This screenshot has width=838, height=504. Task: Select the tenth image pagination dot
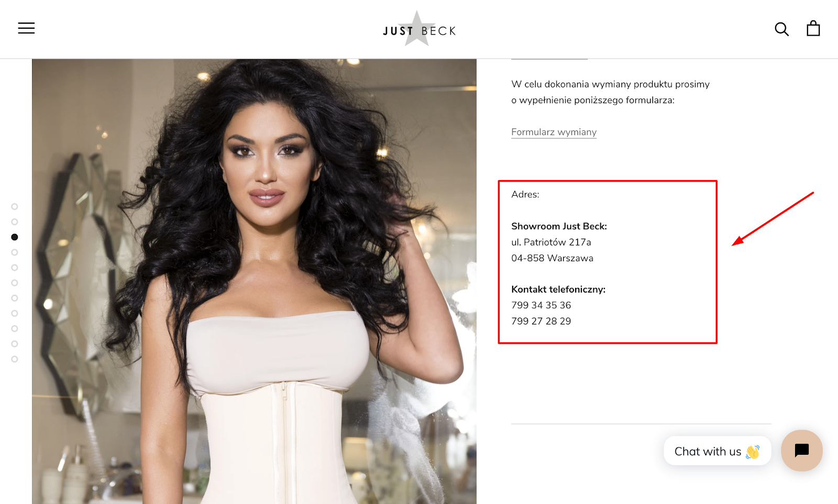(15, 344)
